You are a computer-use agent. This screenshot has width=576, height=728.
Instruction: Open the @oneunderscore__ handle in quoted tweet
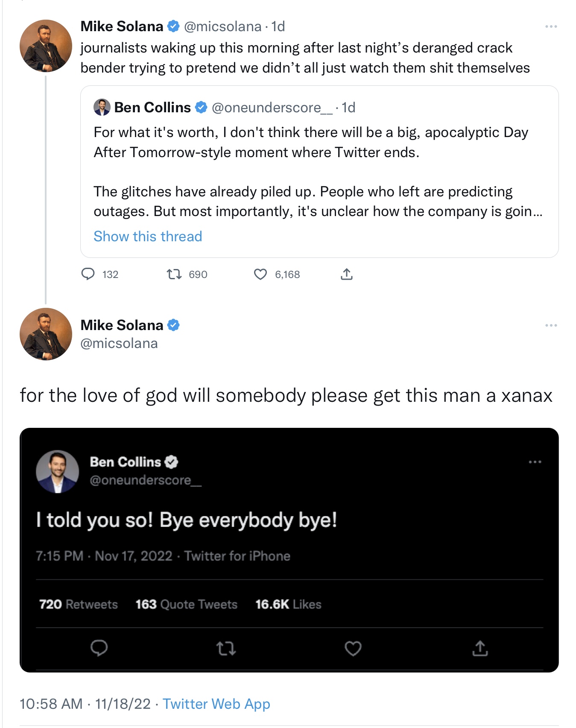coord(272,108)
